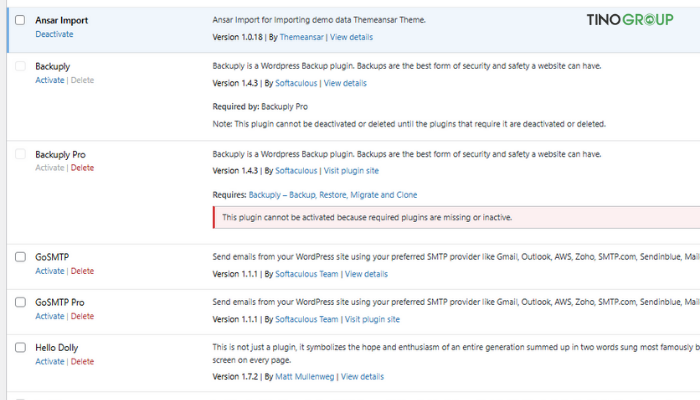Click the Backuply Pro plugin name
Image resolution: width=700 pixels, height=400 pixels.
click(x=60, y=154)
